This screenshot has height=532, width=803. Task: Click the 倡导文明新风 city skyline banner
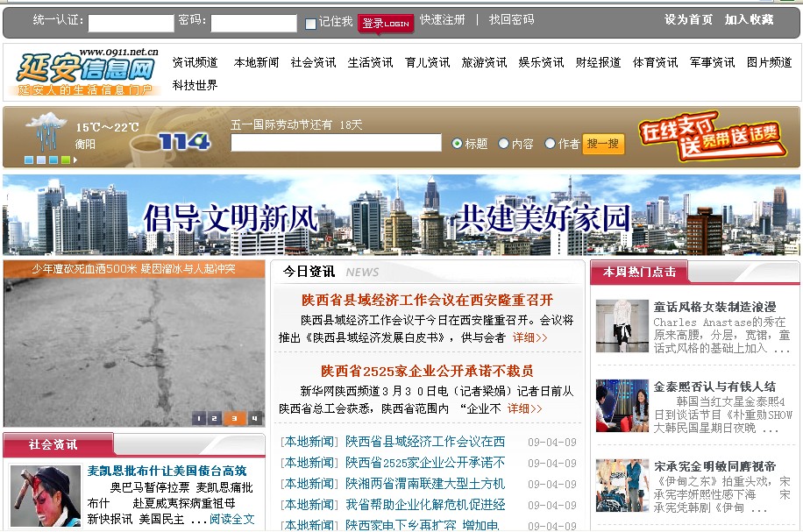click(401, 215)
